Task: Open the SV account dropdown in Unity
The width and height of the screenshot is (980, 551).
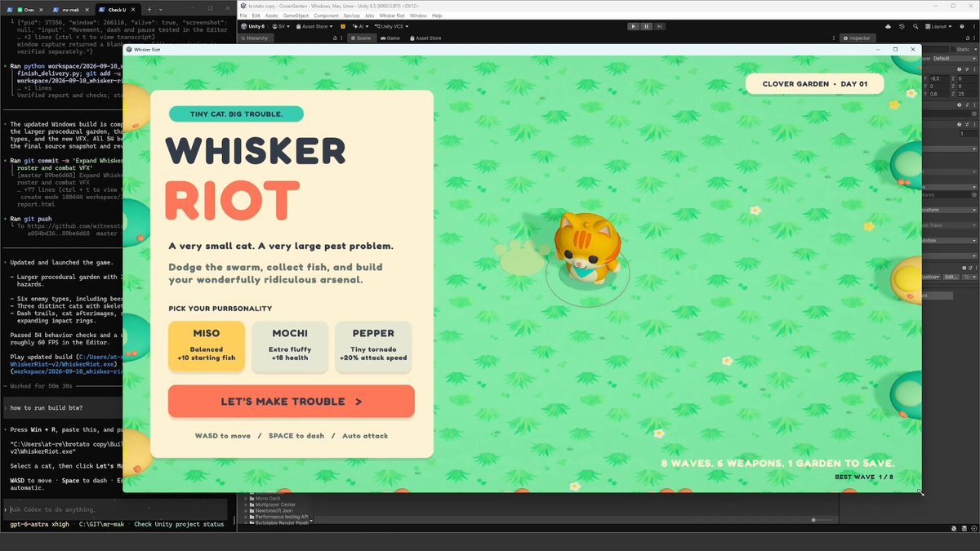Action: tap(279, 26)
